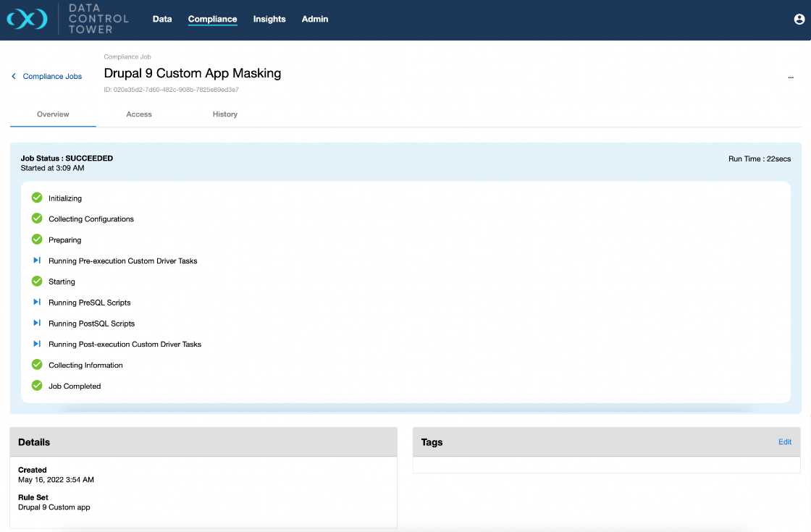Click the green checkmark beside Job Completed
The width and height of the screenshot is (811, 532).
37,386
